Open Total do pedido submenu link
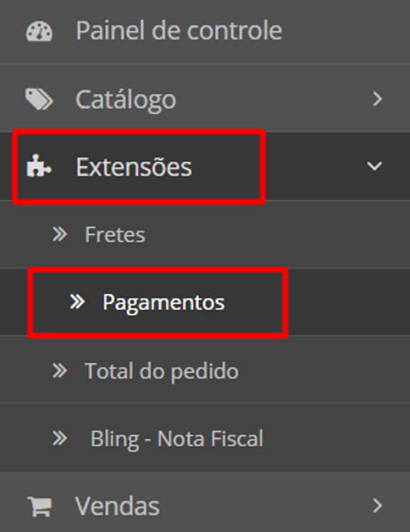 pyautogui.click(x=161, y=371)
